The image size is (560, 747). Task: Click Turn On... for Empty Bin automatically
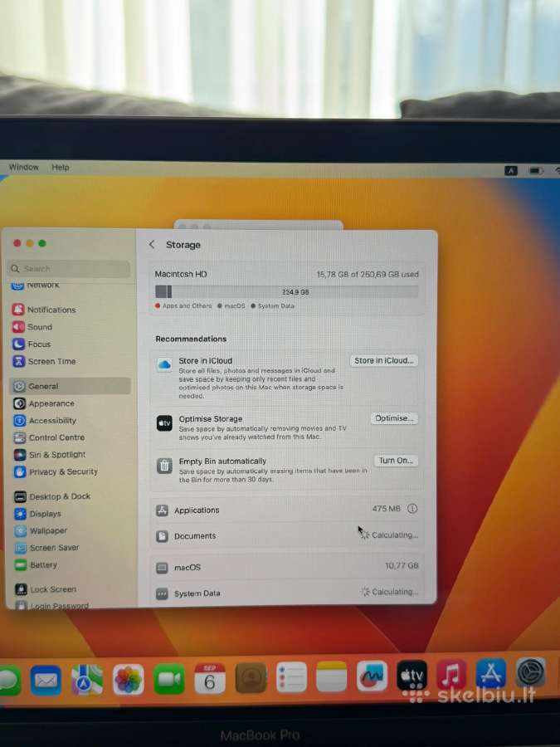396,461
